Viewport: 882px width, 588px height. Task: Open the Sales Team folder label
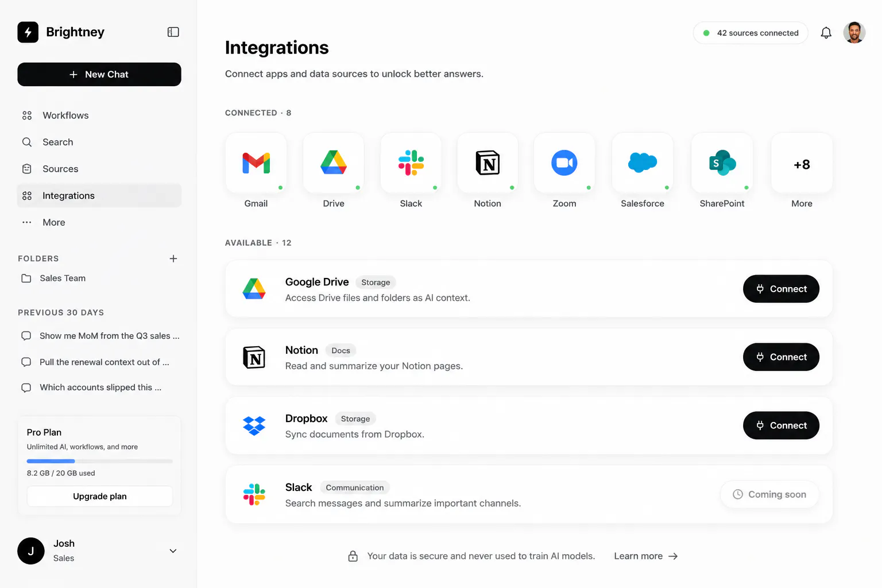click(x=63, y=278)
